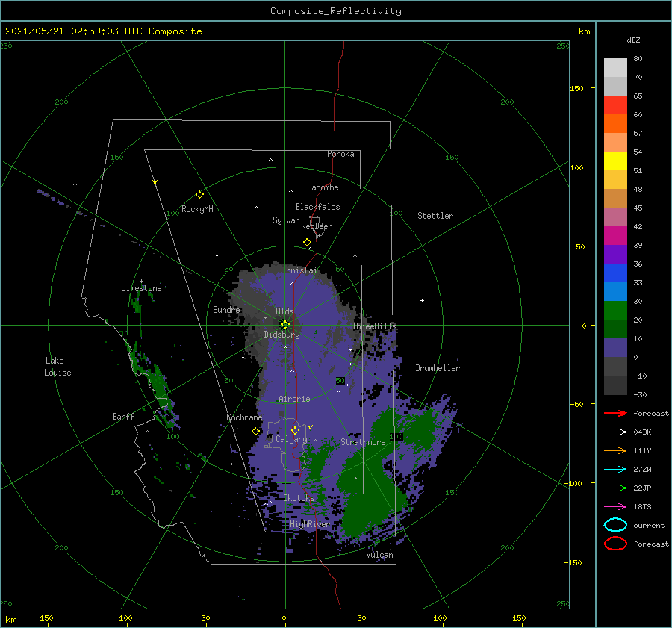This screenshot has width=672, height=628.
Task: Select the purple swatch between 39 and 36
Action: [615, 254]
